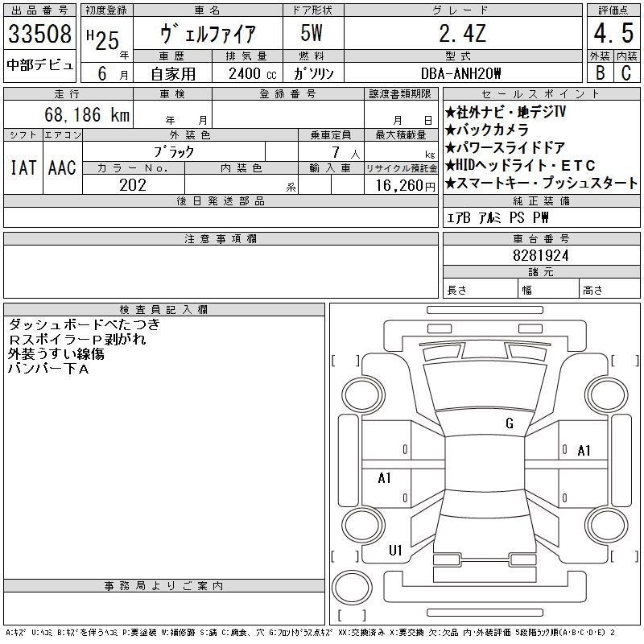This screenshot has height=644, width=644.
Task: Click the 注意事項欄 header
Action: [221, 238]
